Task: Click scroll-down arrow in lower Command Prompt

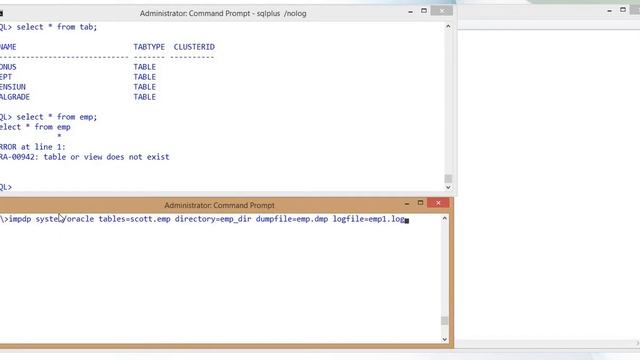Action: pyautogui.click(x=444, y=339)
